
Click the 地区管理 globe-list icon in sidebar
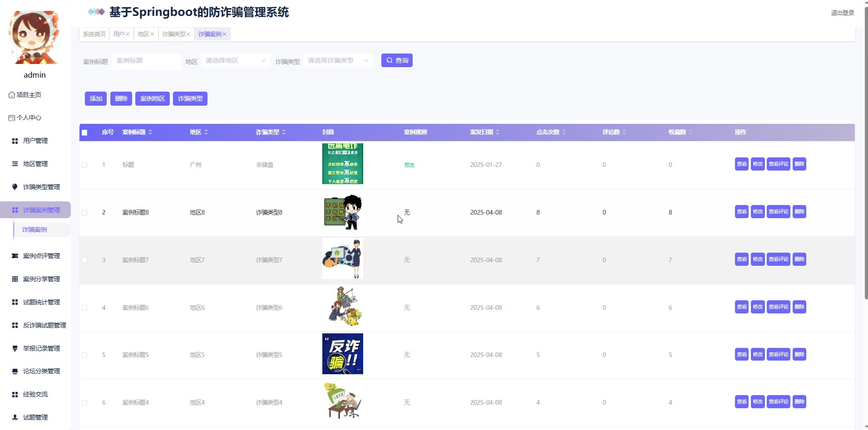tap(15, 164)
